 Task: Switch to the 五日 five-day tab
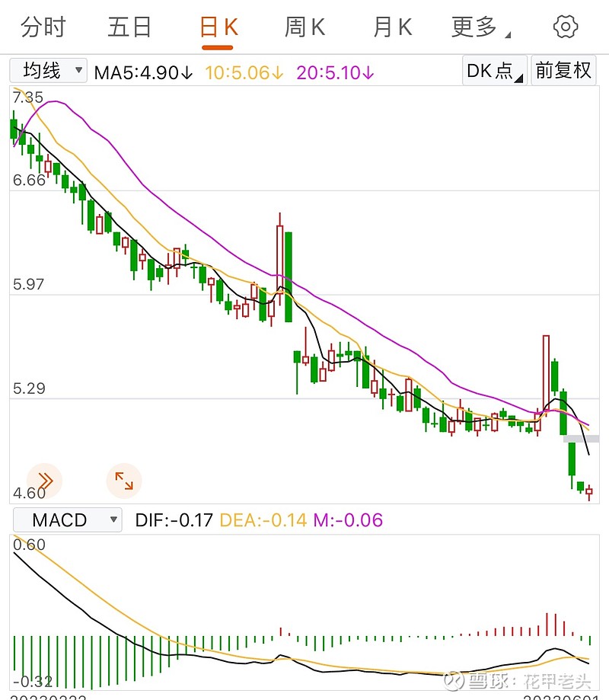(x=129, y=25)
